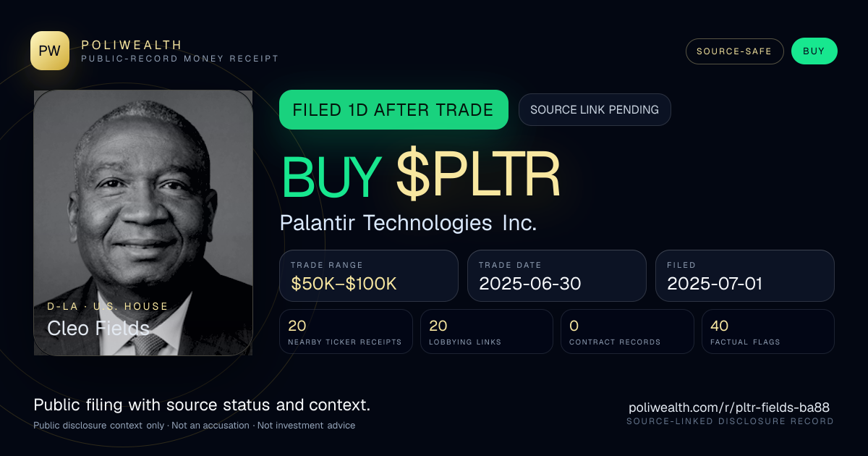Viewport: 868px width, 456px height.
Task: Open the 20 Nearby Ticker Receipts tile
Action: coord(346,332)
